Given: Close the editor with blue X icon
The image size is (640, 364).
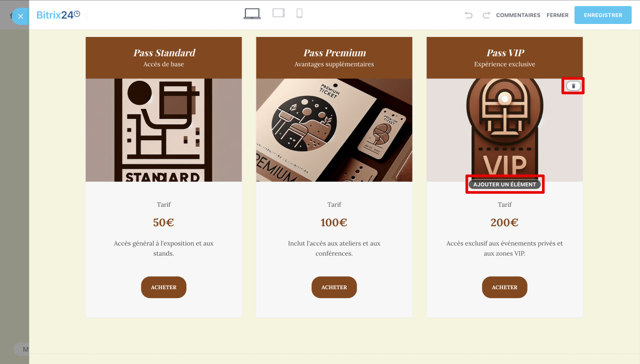Looking at the screenshot, I should 20,16.
